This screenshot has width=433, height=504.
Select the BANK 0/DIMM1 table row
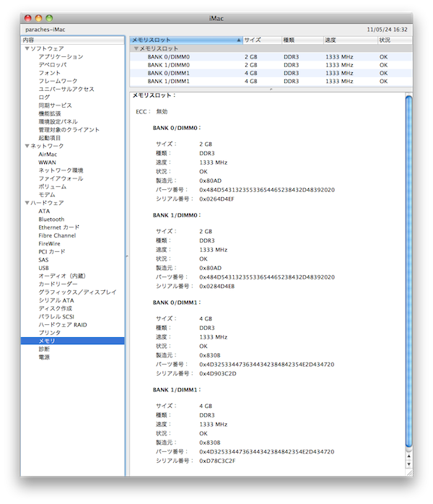(271, 73)
